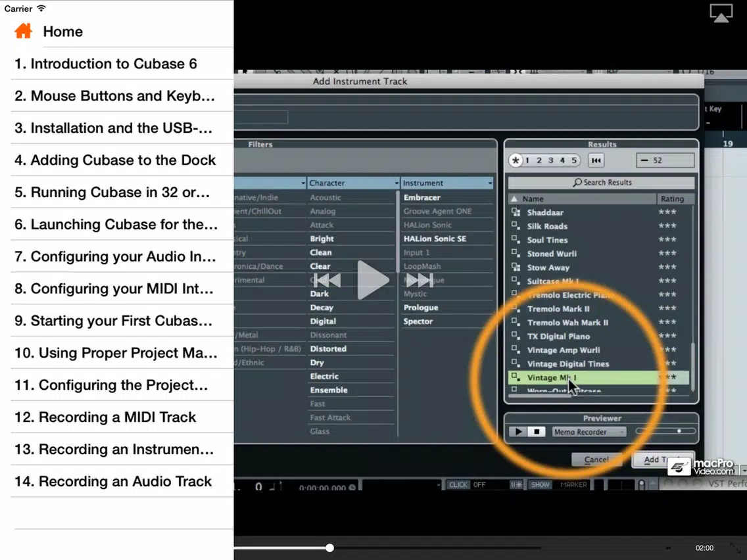747x560 pixels.
Task: Set rating filter to 3
Action: [551, 160]
